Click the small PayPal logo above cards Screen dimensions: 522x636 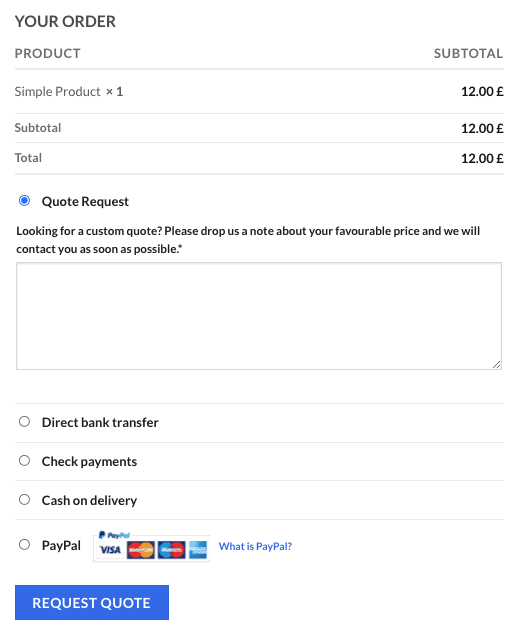(114, 535)
